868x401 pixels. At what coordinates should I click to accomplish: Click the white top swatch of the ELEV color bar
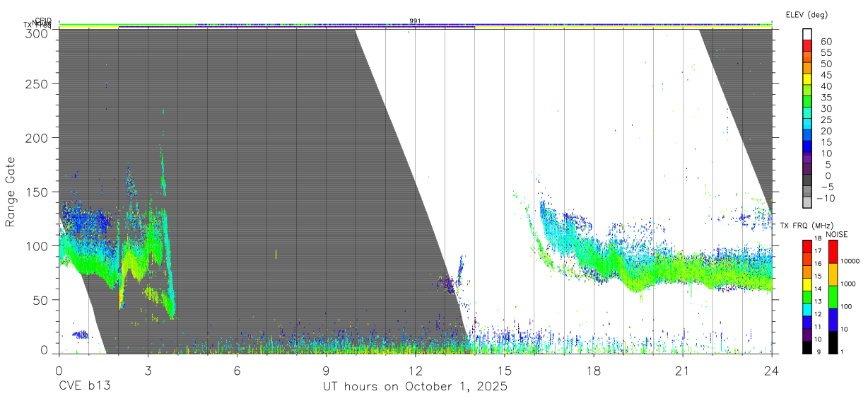(x=807, y=34)
